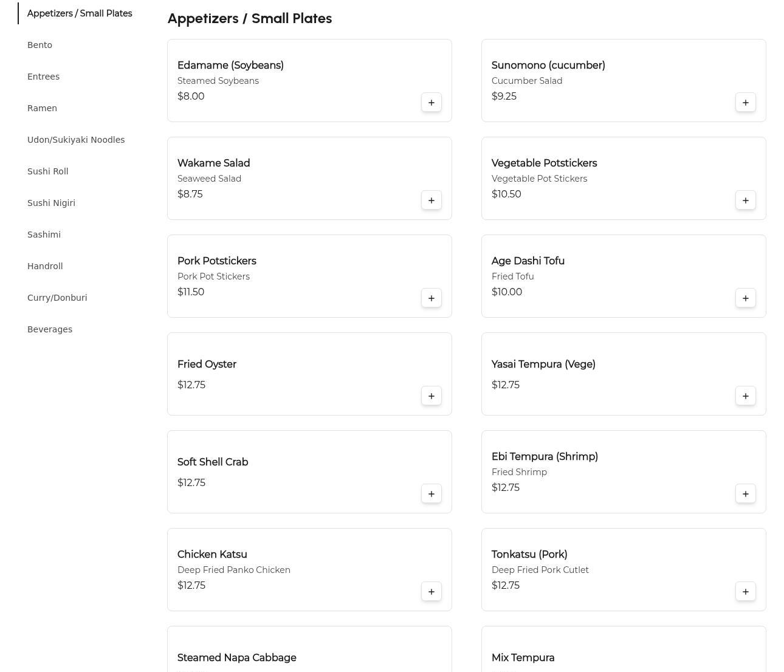The width and height of the screenshot is (784, 672).
Task: Add Sunomono cucumber salad with plus icon
Action: (x=746, y=103)
